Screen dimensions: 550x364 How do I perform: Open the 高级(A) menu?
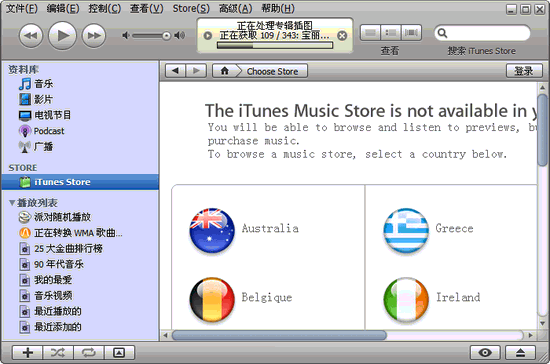pyautogui.click(x=235, y=8)
